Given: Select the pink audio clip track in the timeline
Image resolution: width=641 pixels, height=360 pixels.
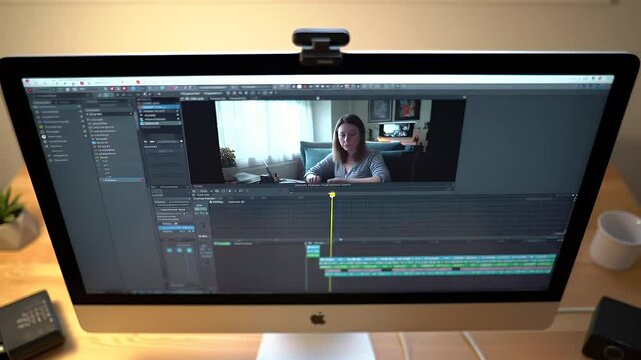Looking at the screenshot, I should (x=439, y=269).
